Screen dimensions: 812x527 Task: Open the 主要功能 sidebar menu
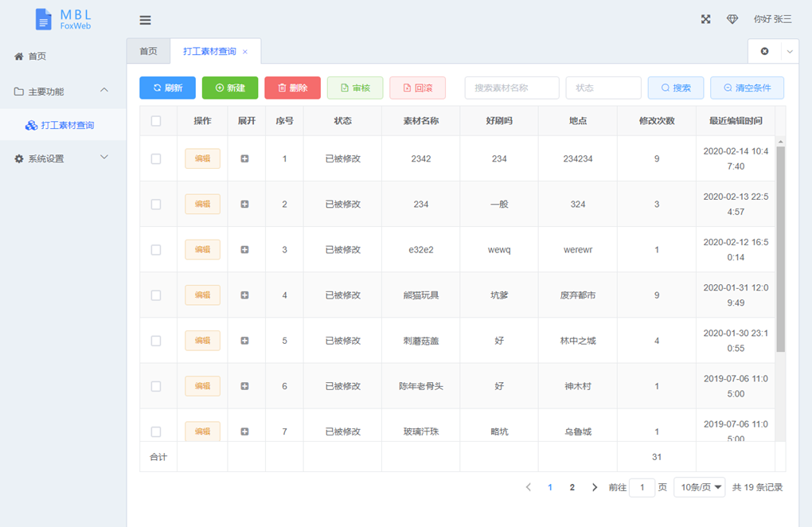(63, 92)
